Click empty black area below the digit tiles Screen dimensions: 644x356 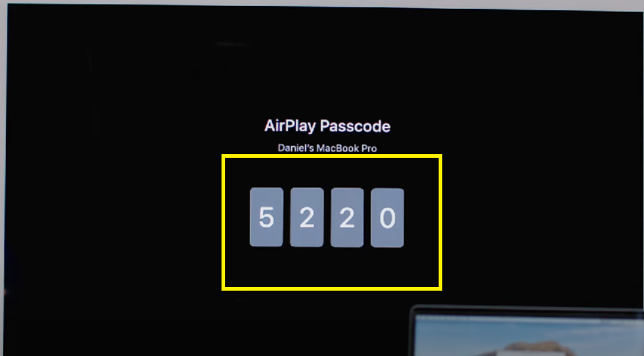(329, 267)
